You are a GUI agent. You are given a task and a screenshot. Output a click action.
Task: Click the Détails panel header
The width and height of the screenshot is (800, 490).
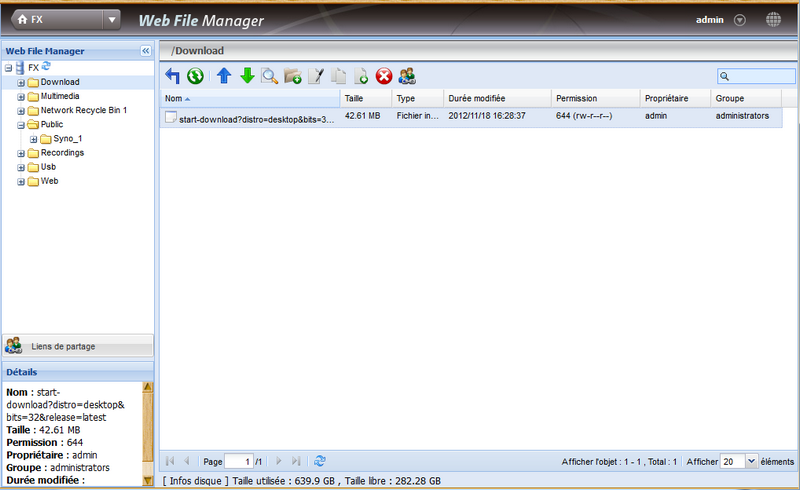coord(78,372)
